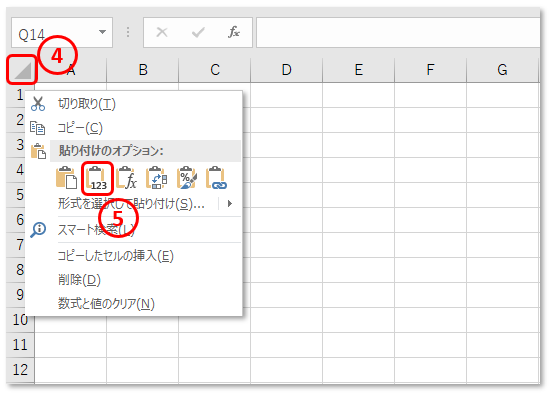The width and height of the screenshot is (550, 394).
Task: Click the formula bar resize dots handle
Action: tap(128, 32)
